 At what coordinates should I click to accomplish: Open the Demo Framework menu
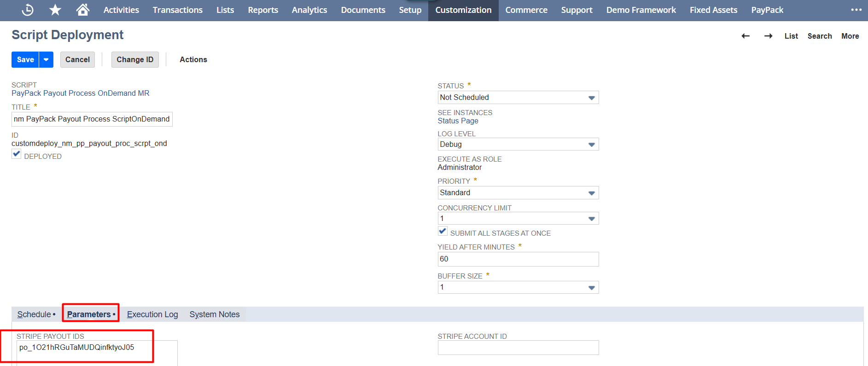(641, 10)
